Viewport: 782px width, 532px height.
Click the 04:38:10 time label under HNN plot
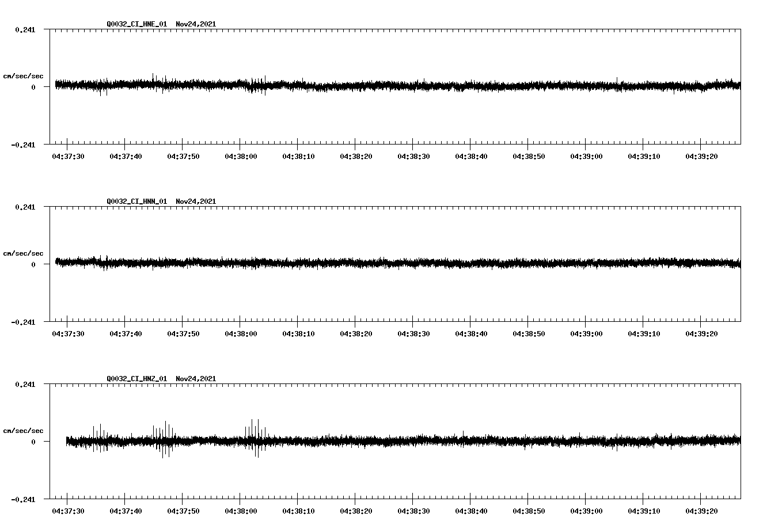(x=298, y=333)
